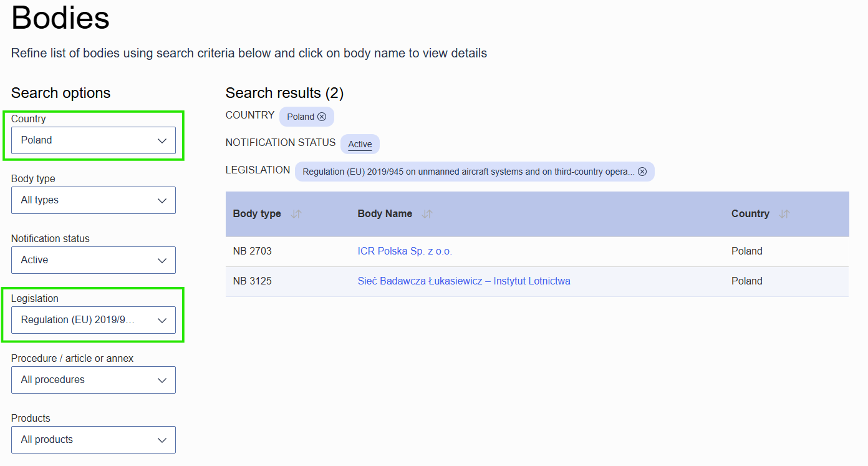This screenshot has height=466, width=868.
Task: Sort results by Country column arrows icon
Action: [784, 214]
